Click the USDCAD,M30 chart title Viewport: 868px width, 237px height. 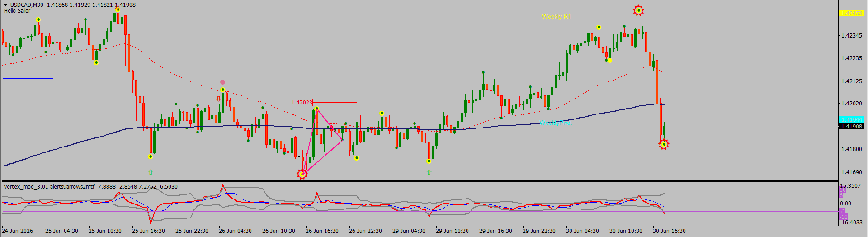[x=27, y=5]
